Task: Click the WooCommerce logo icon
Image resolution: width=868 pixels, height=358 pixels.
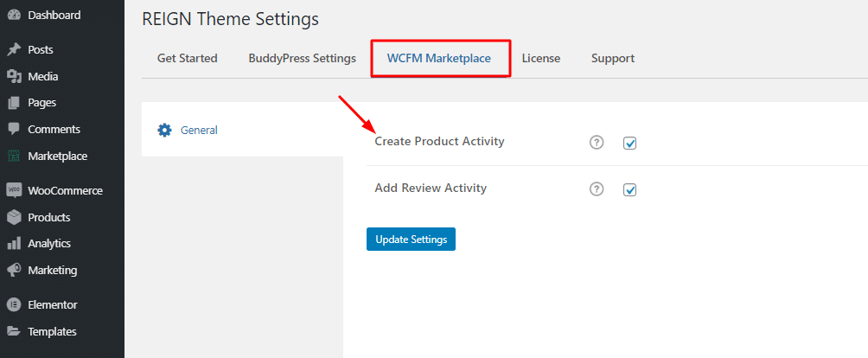Action: [14, 190]
